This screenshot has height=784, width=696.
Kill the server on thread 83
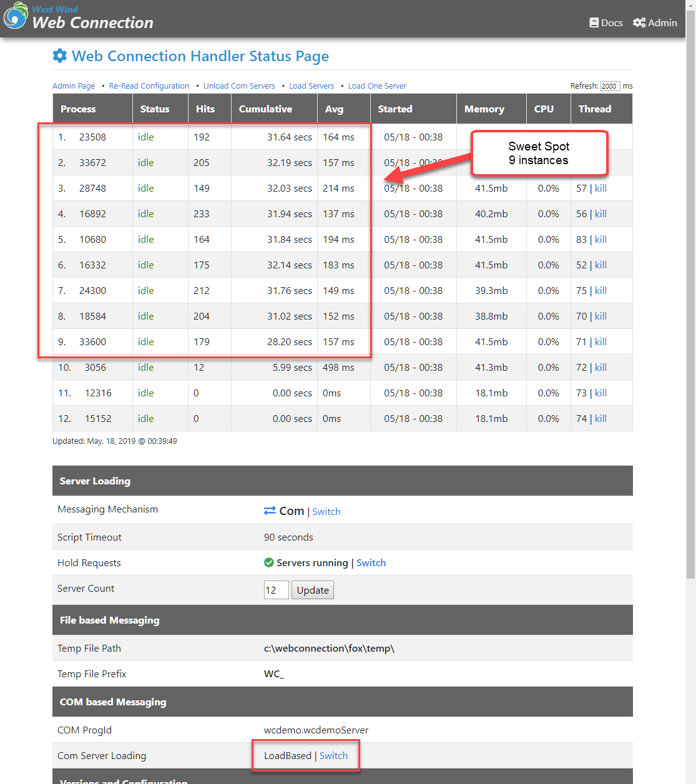(600, 239)
